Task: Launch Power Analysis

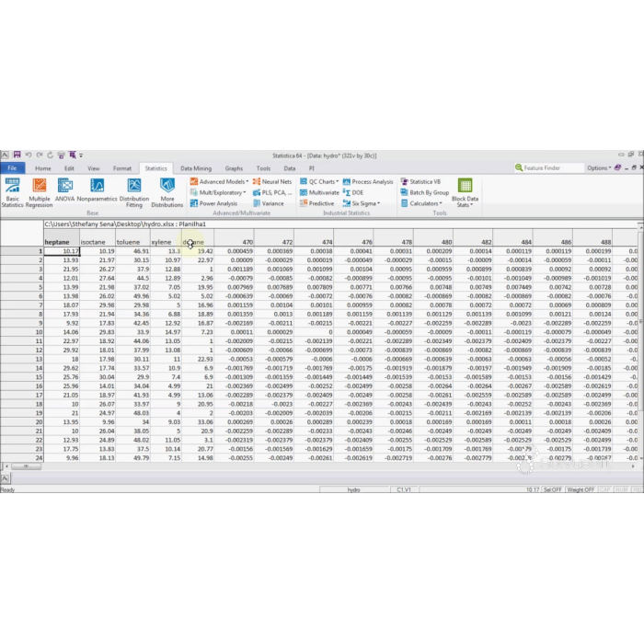Action: coord(213,203)
